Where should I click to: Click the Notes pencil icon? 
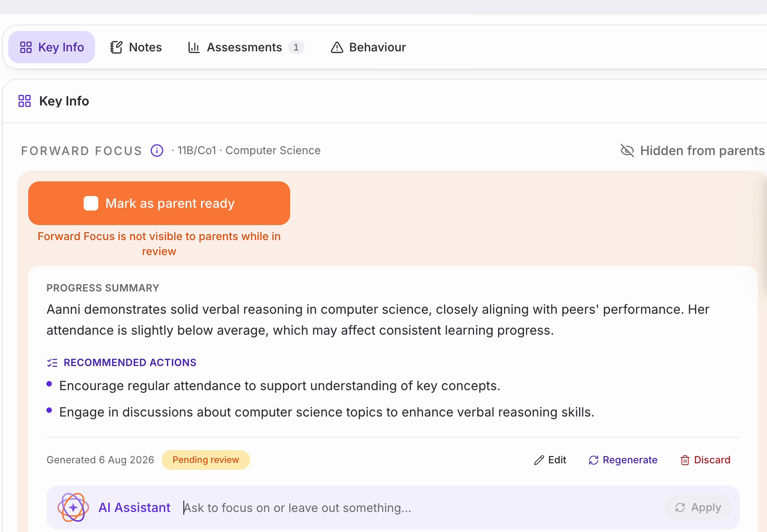(116, 47)
